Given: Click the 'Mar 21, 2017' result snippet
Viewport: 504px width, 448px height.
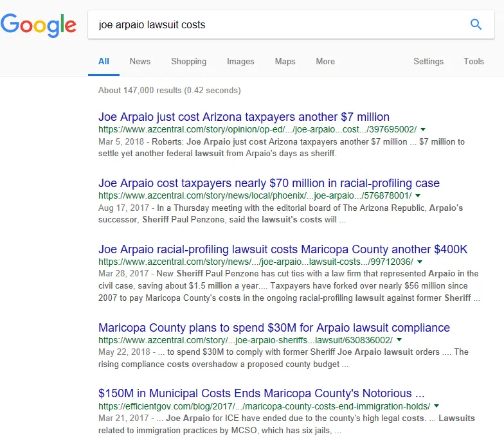Looking at the screenshot, I should click(287, 424).
